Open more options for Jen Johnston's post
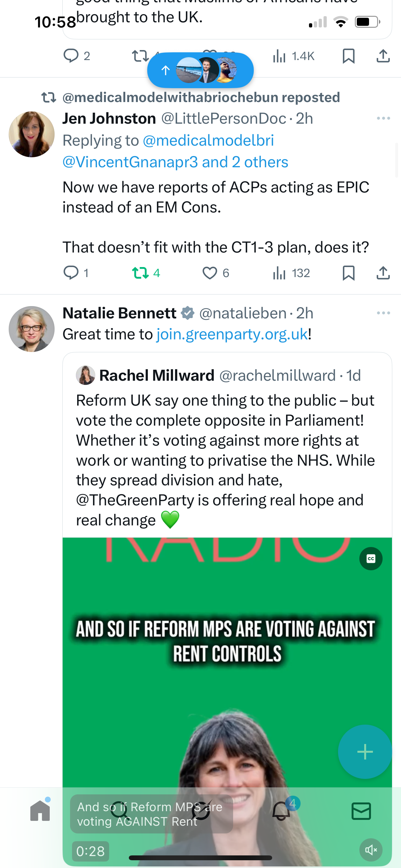The width and height of the screenshot is (401, 868). pyautogui.click(x=383, y=118)
